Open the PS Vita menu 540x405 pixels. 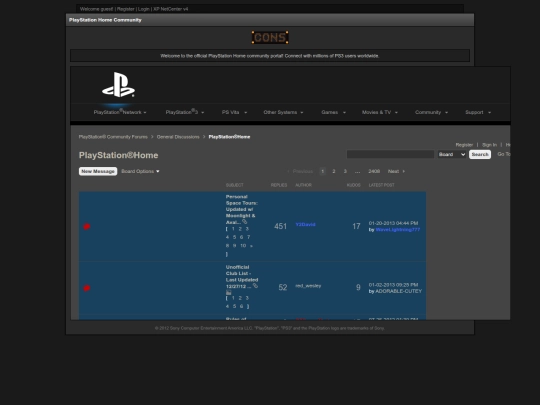(234, 112)
